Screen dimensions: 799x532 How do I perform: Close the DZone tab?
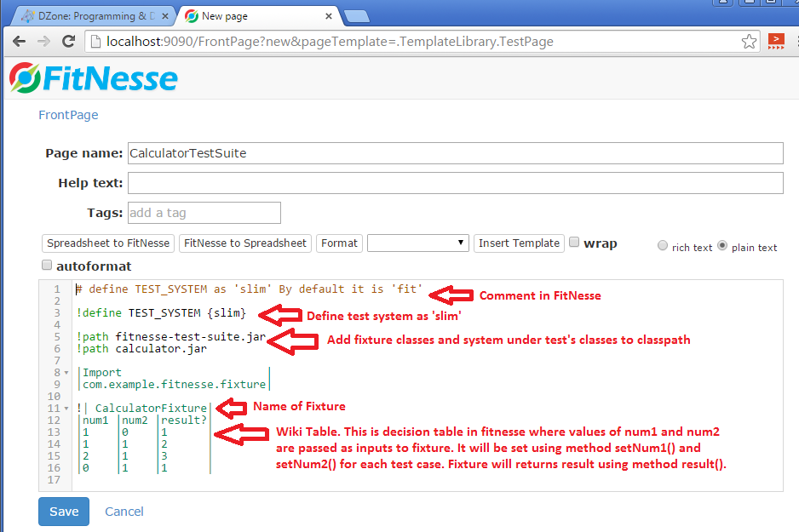(x=165, y=16)
